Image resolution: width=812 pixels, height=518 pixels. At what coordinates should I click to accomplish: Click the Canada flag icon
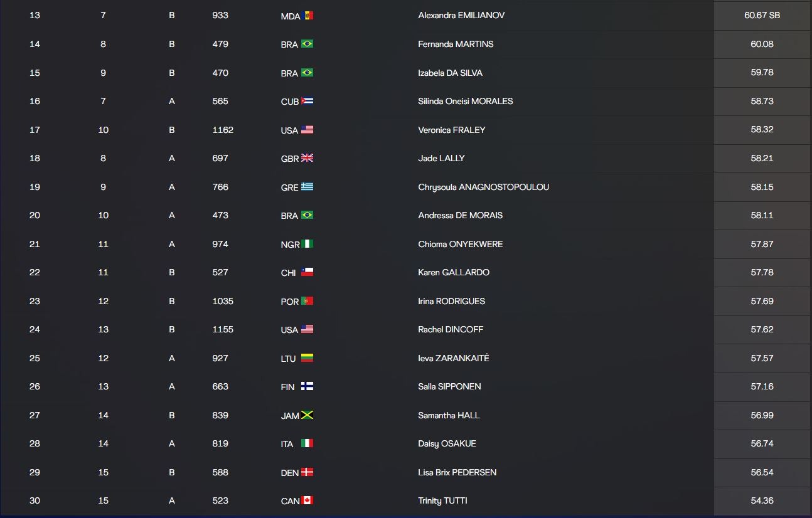[x=307, y=500]
